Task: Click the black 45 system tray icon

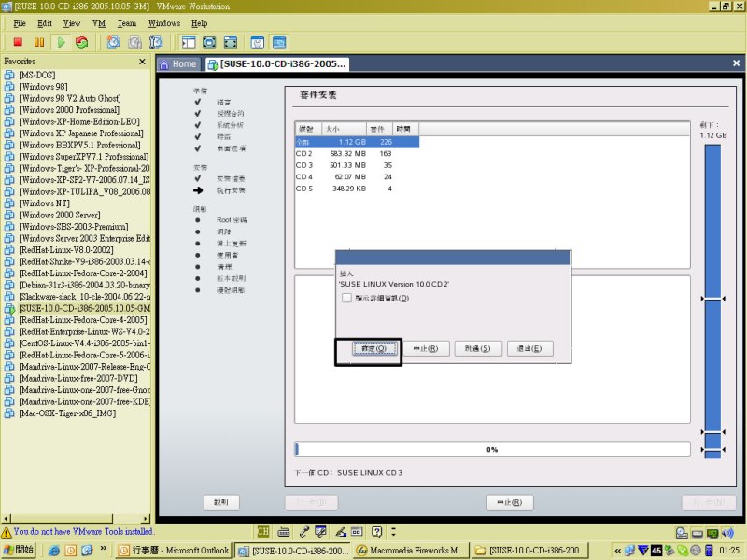Action: point(656,551)
